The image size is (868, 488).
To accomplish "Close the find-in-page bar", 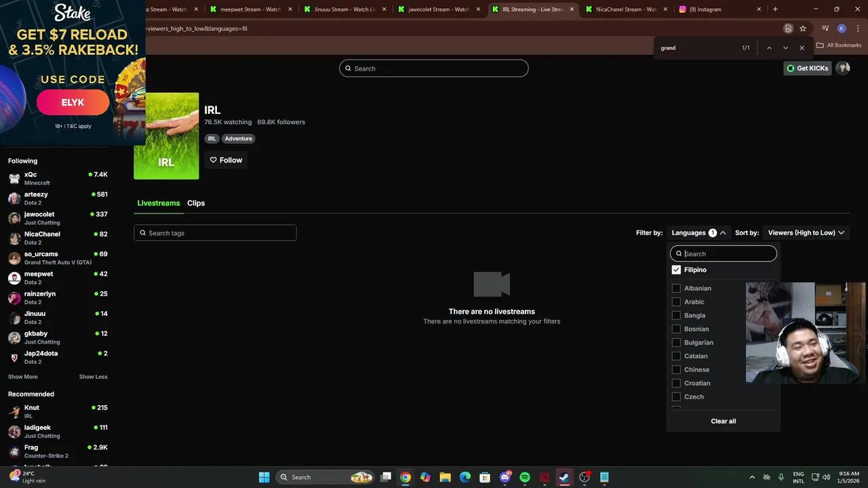I will [x=802, y=48].
